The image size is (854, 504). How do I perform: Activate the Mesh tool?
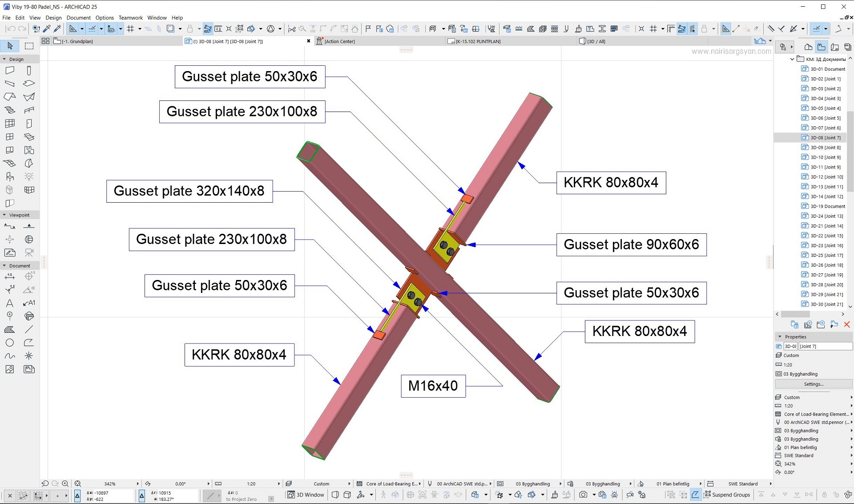10,163
